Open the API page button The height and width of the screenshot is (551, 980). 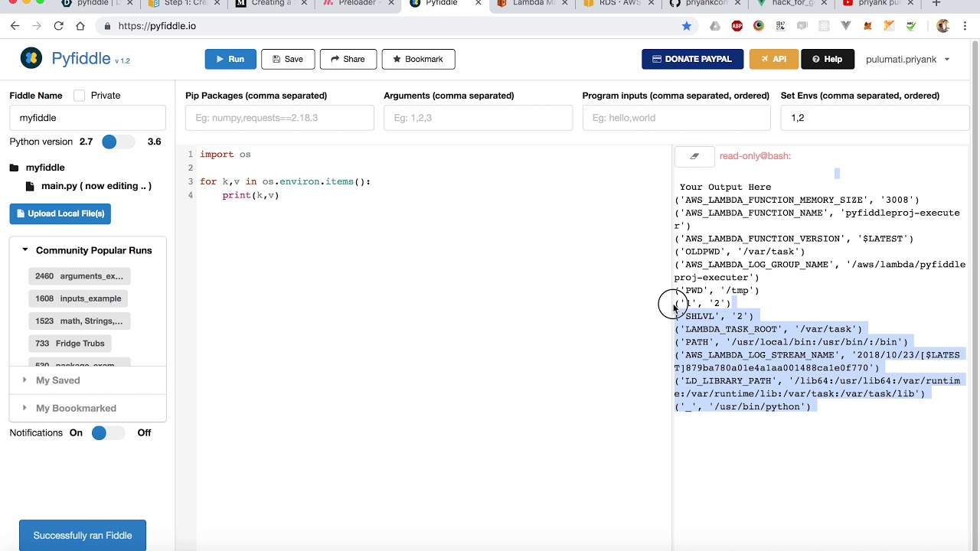click(774, 59)
